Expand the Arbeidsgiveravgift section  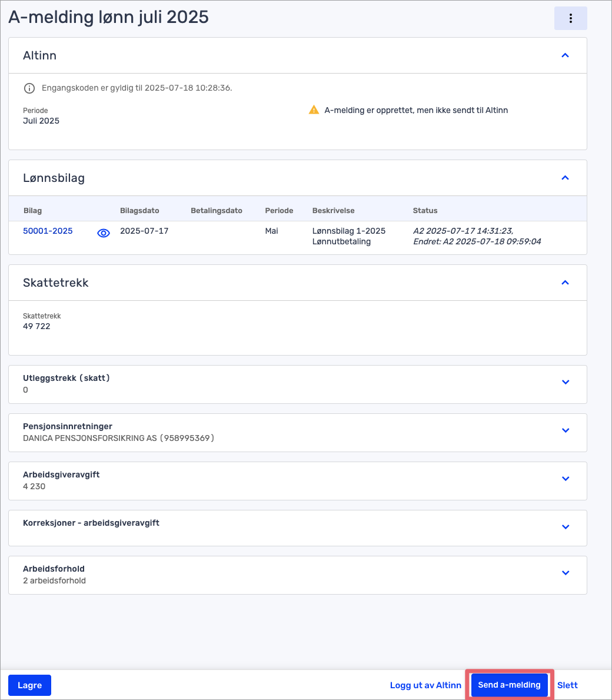[x=566, y=479]
